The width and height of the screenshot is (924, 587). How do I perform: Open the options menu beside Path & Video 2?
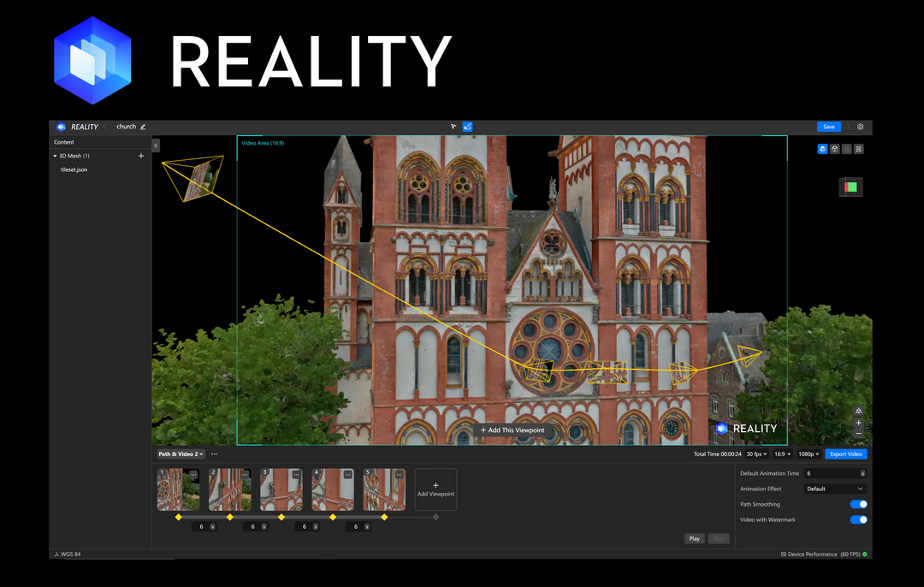tap(214, 454)
